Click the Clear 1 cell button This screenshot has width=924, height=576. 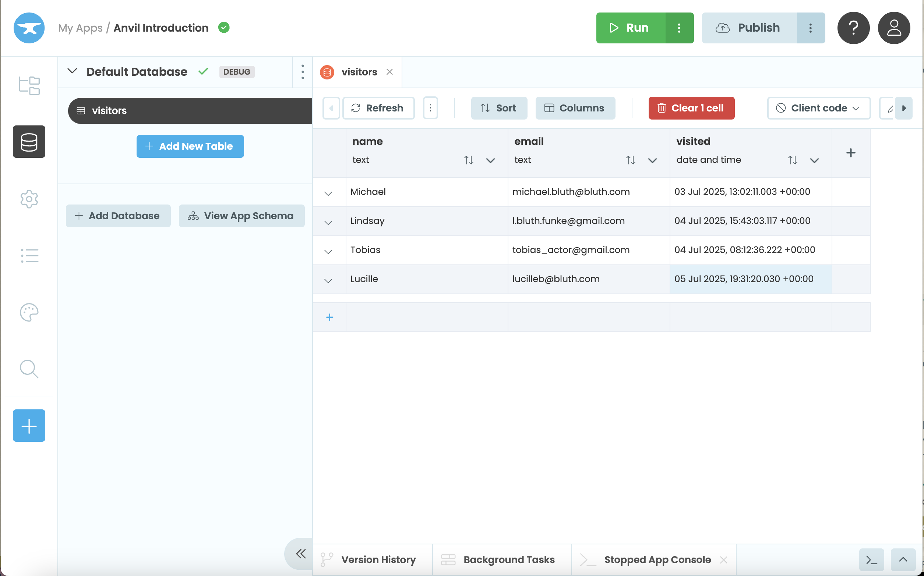coord(691,108)
